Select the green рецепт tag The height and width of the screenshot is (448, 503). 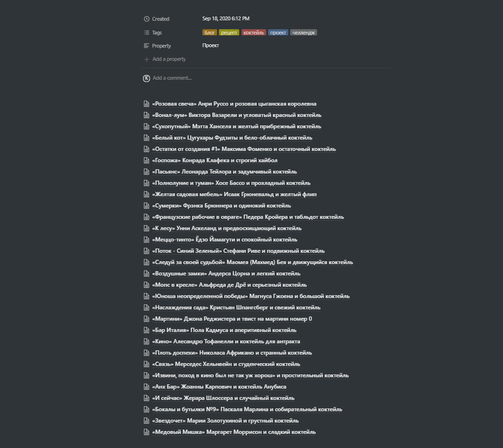coord(229,33)
